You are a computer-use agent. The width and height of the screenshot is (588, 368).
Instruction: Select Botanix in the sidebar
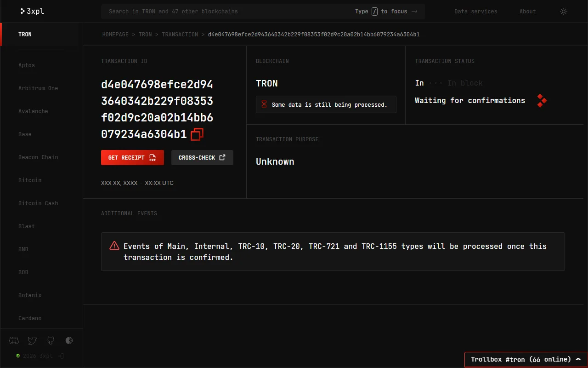[x=30, y=295]
